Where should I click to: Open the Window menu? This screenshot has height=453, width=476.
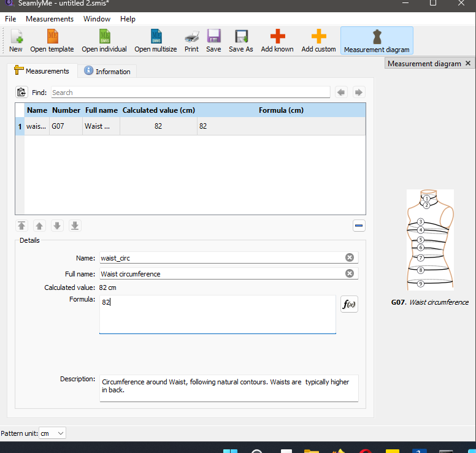[x=97, y=19]
